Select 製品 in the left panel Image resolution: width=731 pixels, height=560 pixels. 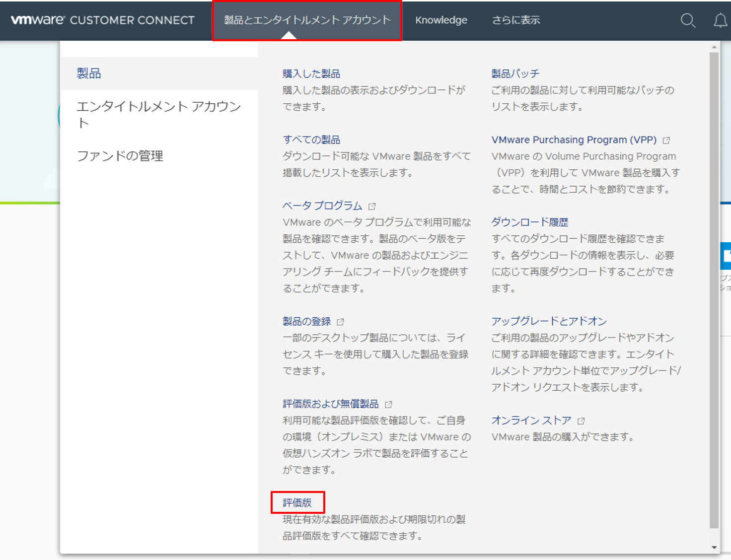[159, 73]
